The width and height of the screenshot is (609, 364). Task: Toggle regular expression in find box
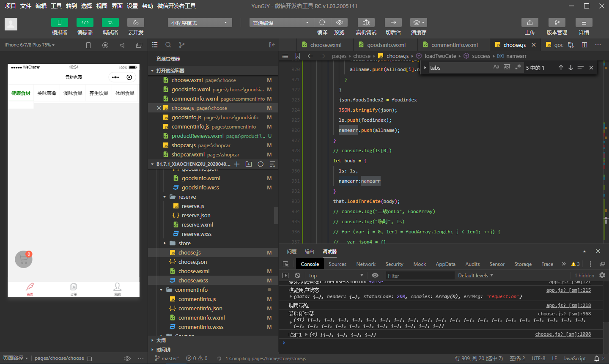pos(518,67)
